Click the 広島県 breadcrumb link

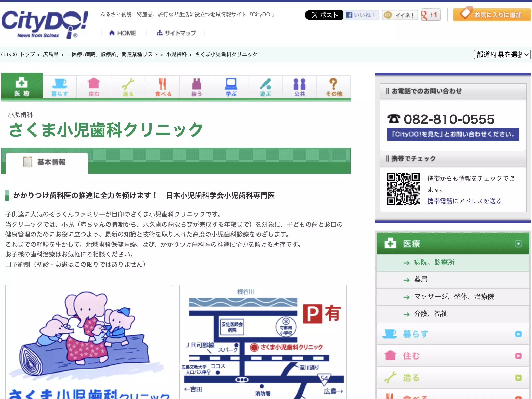(51, 55)
